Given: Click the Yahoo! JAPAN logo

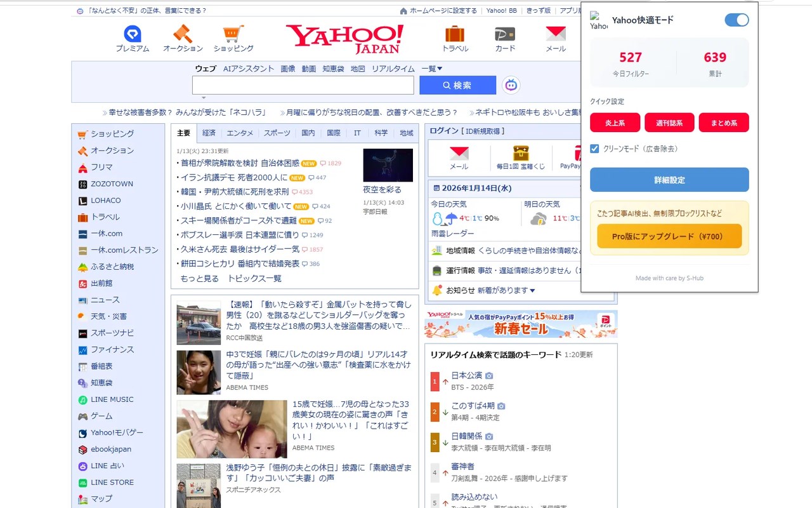Looking at the screenshot, I should pyautogui.click(x=344, y=39).
